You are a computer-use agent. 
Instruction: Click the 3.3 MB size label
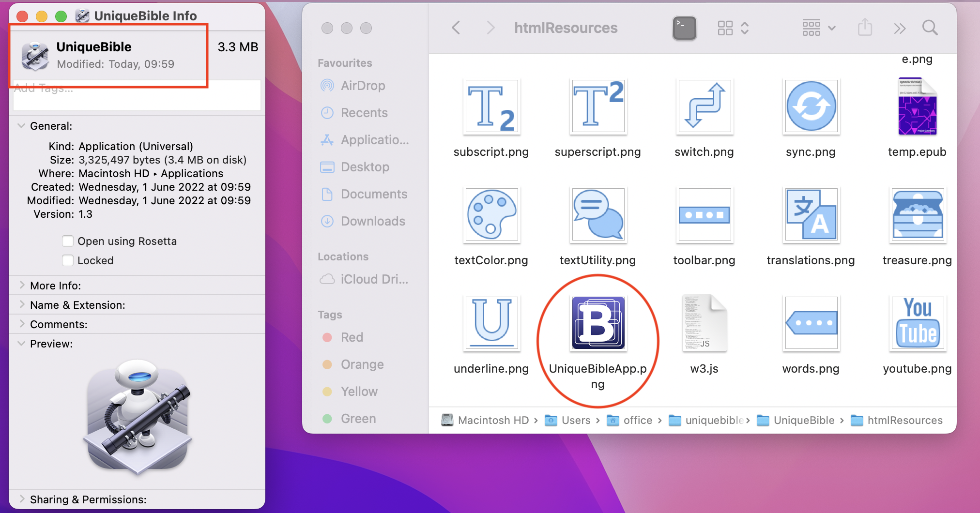(238, 47)
